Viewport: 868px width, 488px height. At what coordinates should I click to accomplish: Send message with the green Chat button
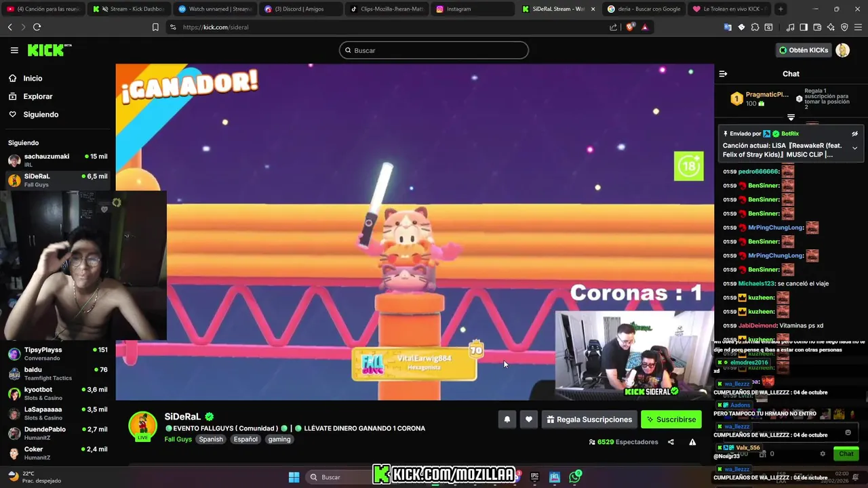click(x=846, y=454)
